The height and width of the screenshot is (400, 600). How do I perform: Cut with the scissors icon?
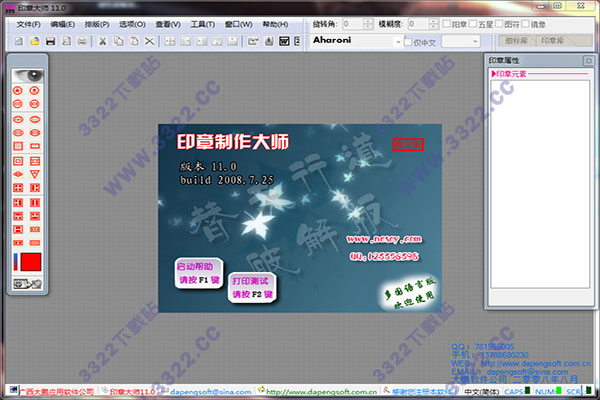click(103, 41)
